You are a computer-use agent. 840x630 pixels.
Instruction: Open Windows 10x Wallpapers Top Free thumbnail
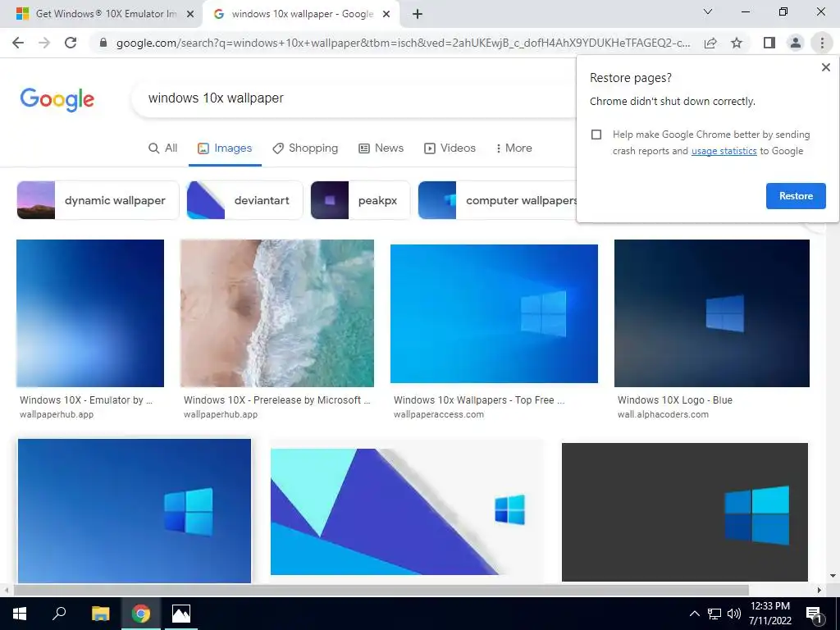tap(494, 313)
